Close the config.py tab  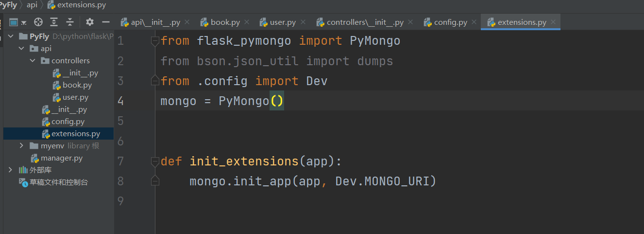[x=475, y=22]
